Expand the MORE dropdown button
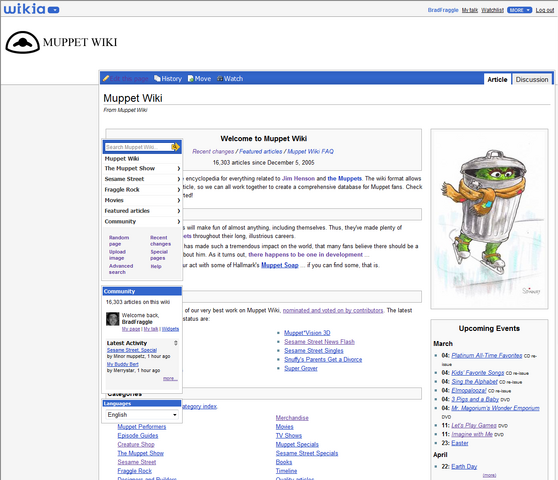The height and width of the screenshot is (480, 558). click(x=520, y=10)
